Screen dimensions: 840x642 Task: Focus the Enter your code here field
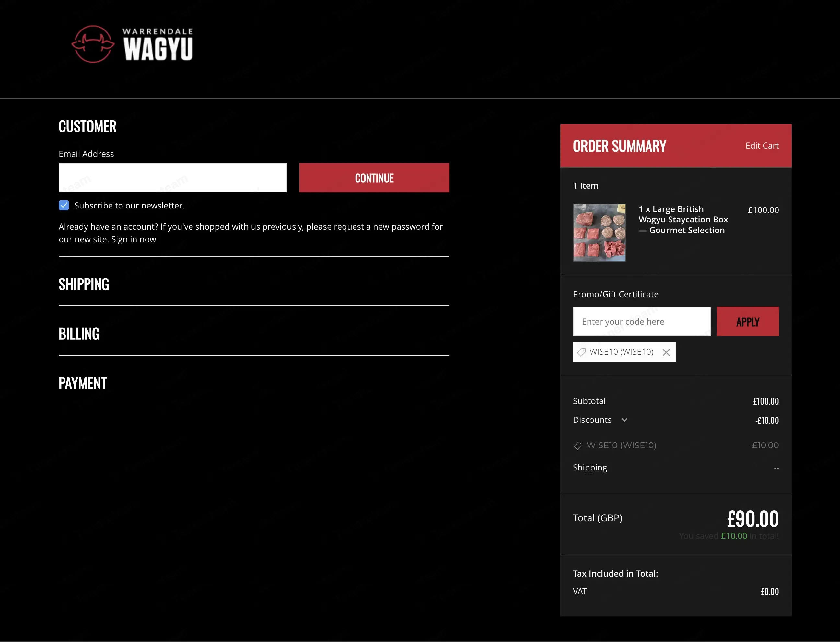pos(642,321)
